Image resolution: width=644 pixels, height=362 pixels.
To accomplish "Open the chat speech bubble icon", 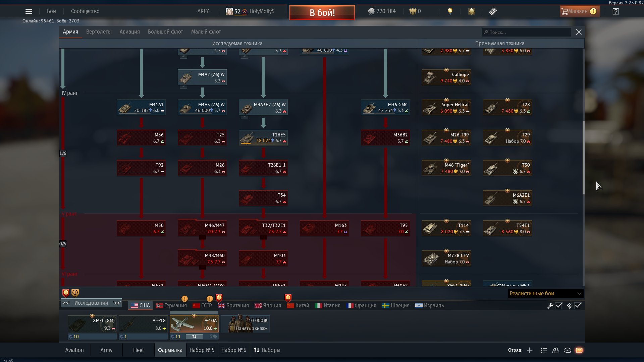I will click(x=568, y=350).
